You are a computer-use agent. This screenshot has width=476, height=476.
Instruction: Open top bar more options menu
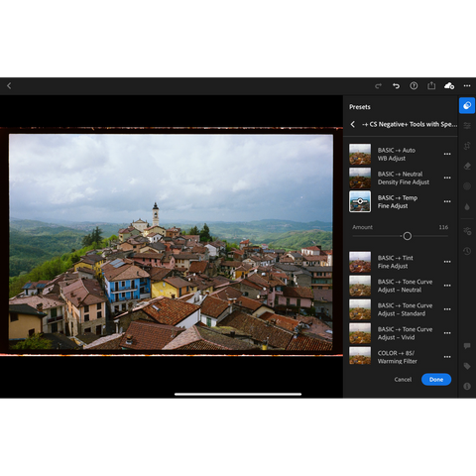(467, 86)
